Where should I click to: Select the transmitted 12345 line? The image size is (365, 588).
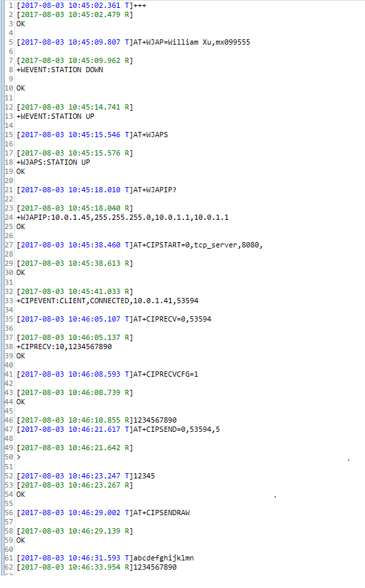click(x=85, y=476)
